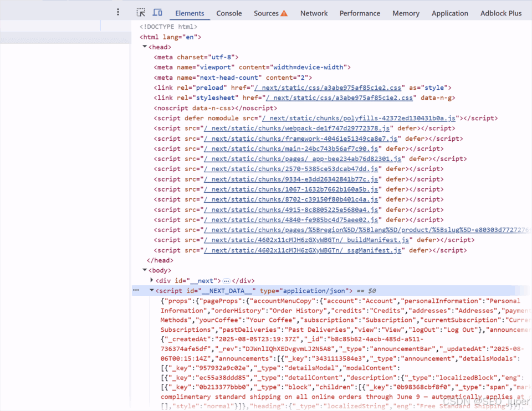
Task: Open the pages/_app-bee234ab76d82301.js link
Action: pos(303,159)
